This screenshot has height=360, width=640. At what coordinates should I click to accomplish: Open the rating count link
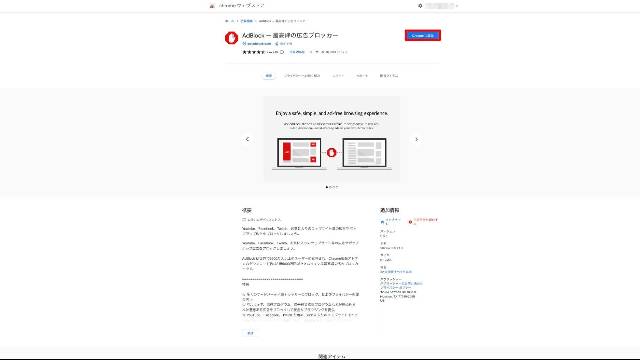(297, 52)
